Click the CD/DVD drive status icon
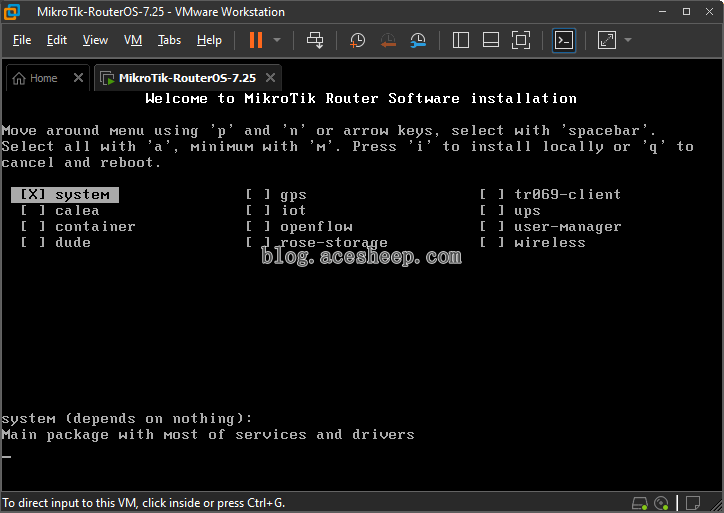Viewport: 724px width, 513px height. (661, 503)
